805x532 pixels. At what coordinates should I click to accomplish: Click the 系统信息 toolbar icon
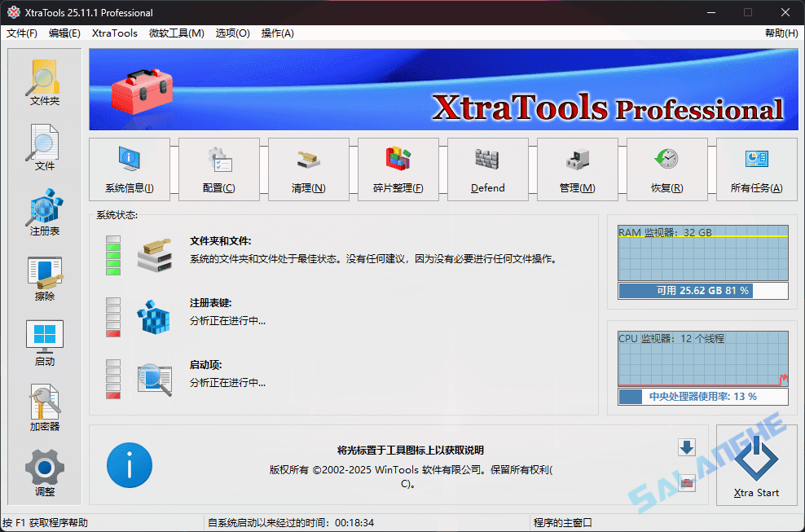(129, 169)
